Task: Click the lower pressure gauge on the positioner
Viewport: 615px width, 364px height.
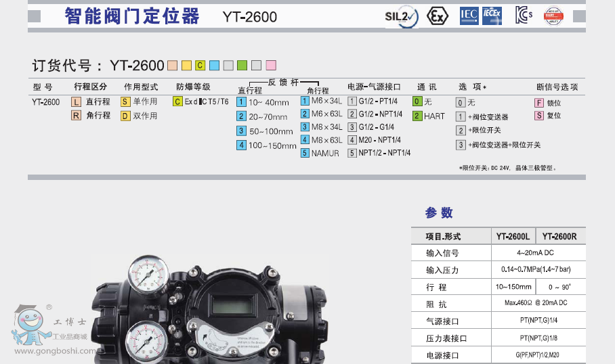Action: pos(146,341)
